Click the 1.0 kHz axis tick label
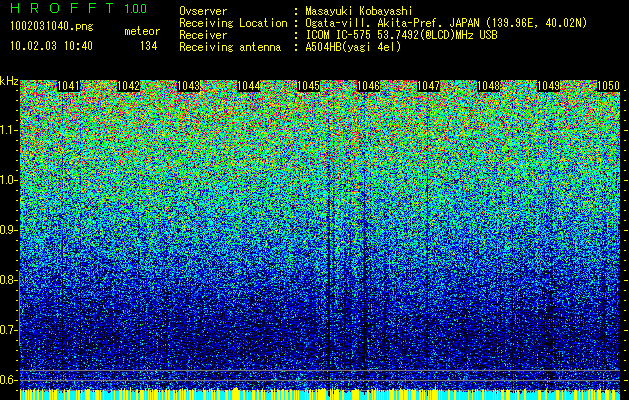The height and width of the screenshot is (400, 629). click(8, 181)
